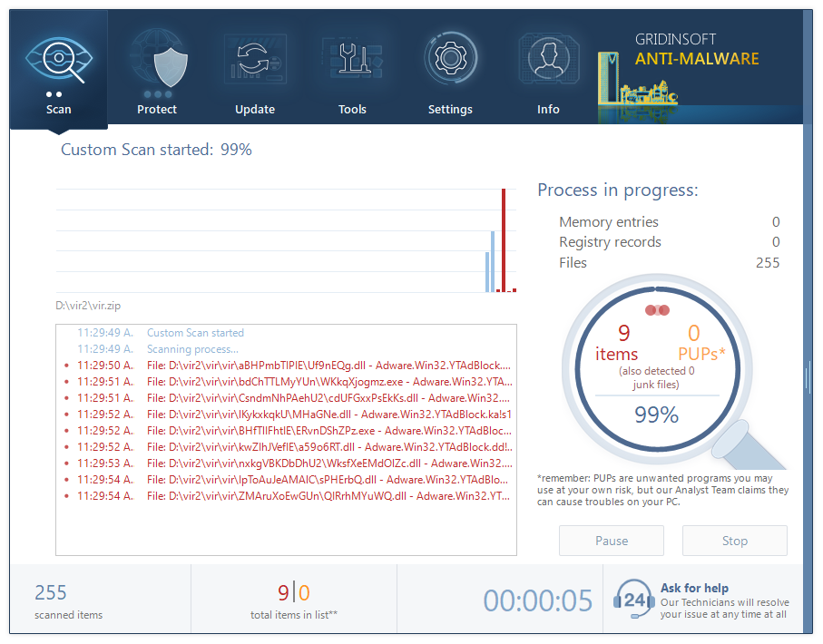Click the total items in list counter

click(x=294, y=600)
